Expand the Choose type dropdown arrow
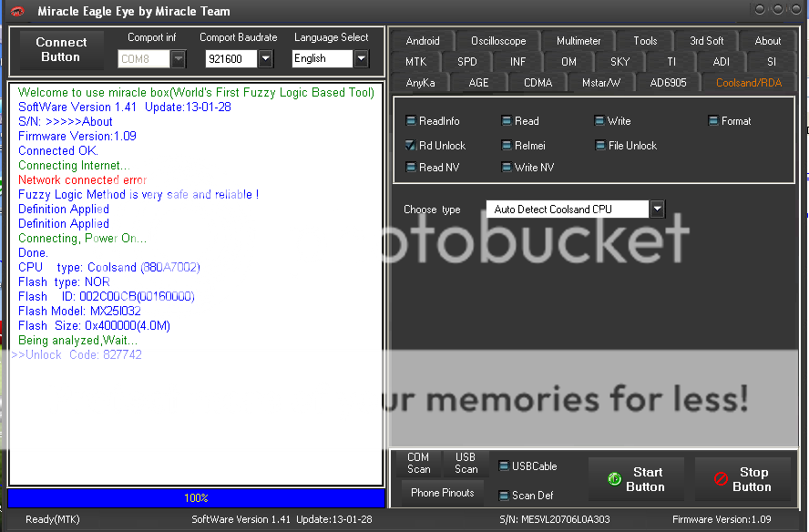The image size is (809, 532). click(658, 209)
